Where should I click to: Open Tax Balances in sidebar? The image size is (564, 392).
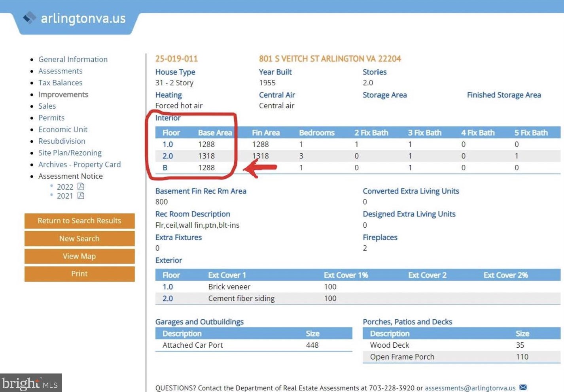pos(60,83)
